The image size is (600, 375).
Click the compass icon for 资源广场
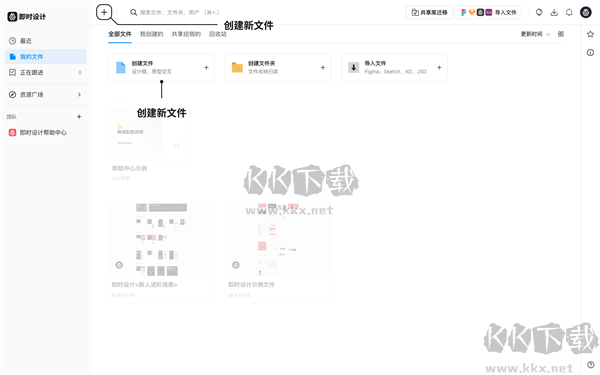coord(13,95)
